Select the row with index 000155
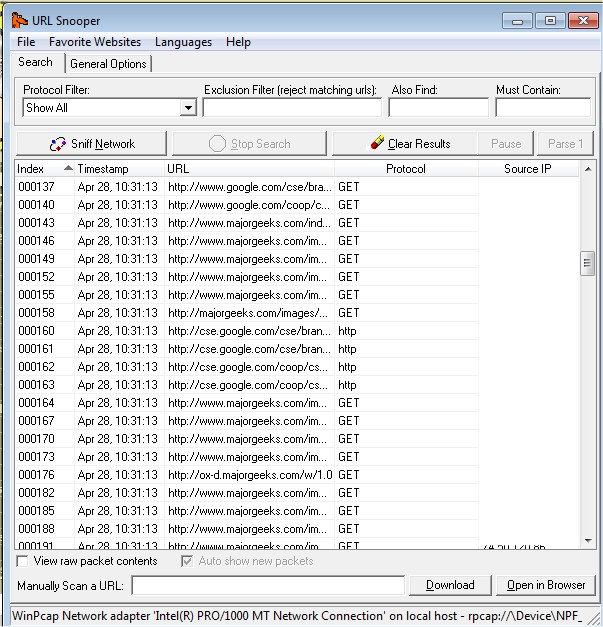This screenshot has height=627, width=603. coord(247,295)
